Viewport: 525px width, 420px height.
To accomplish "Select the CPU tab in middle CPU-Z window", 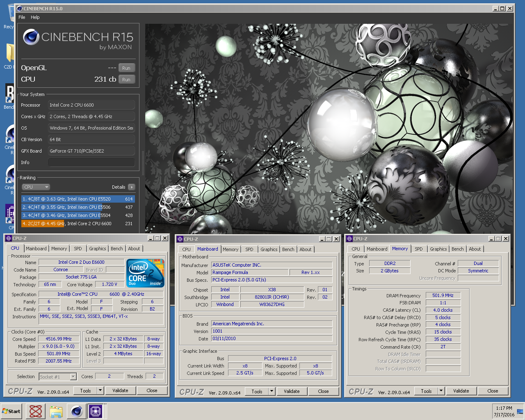I will (187, 249).
